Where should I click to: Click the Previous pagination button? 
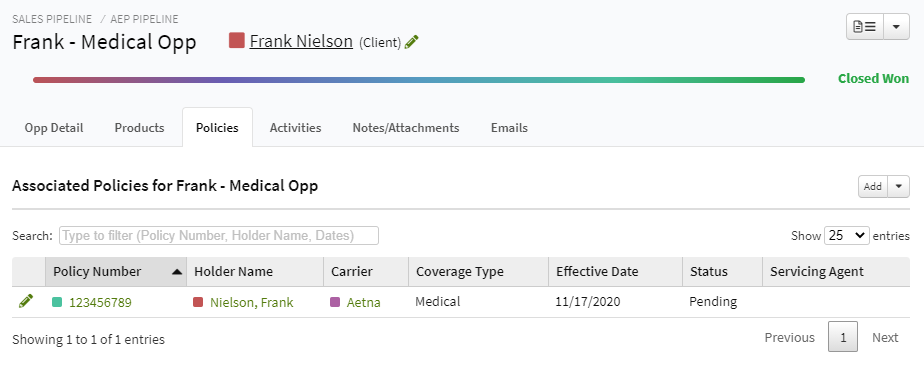790,338
